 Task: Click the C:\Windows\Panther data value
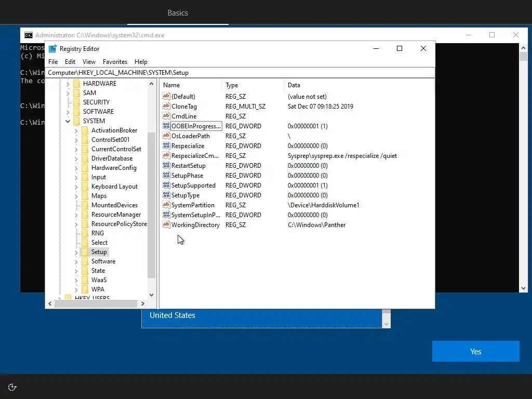coord(316,225)
